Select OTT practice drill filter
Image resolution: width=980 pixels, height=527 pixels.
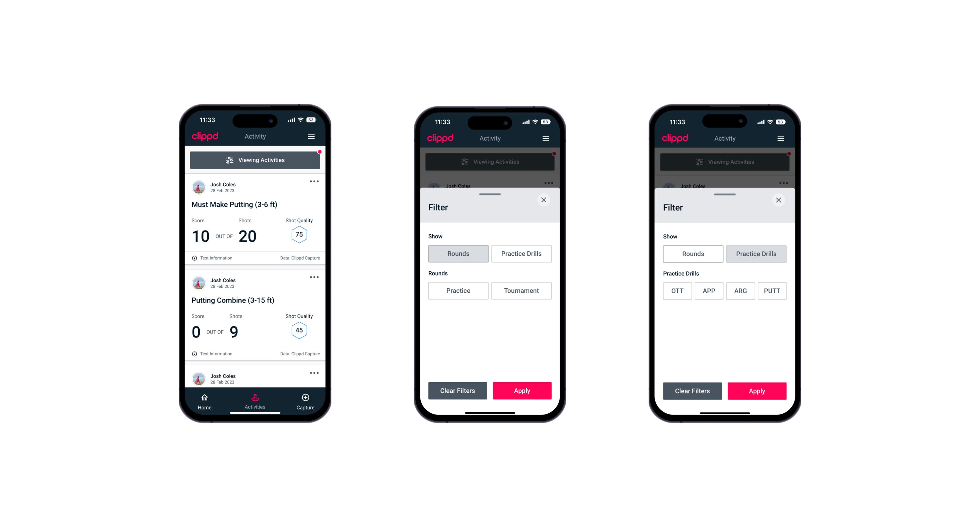(678, 291)
